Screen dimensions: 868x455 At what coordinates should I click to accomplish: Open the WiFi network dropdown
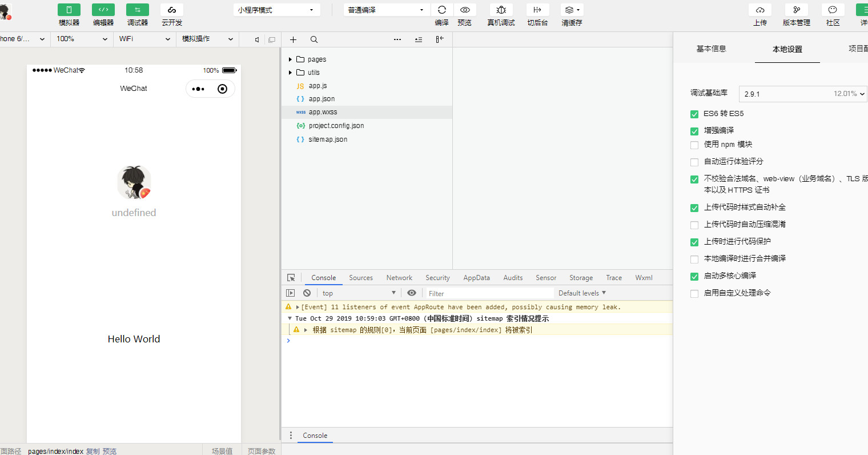145,39
